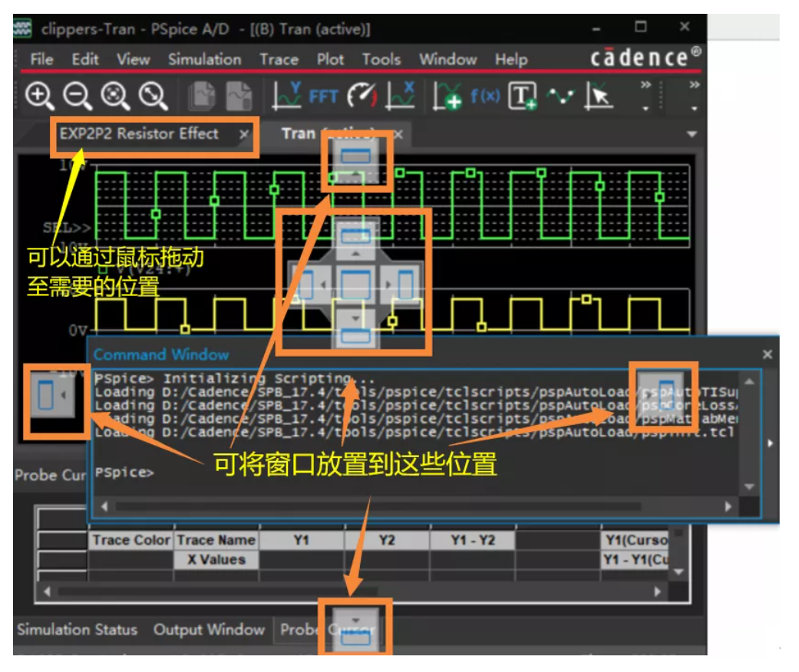Click the Y1(Cursor) column header
This screenshot has width=799, height=672.
point(636,540)
